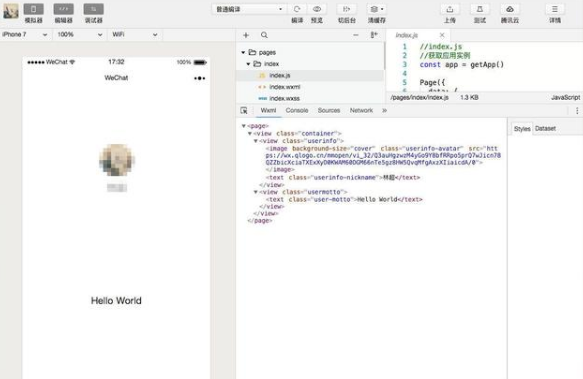Viewport: 583px width, 379px height.
Task: Click the nickname under the simulator avatar
Action: tap(117, 188)
